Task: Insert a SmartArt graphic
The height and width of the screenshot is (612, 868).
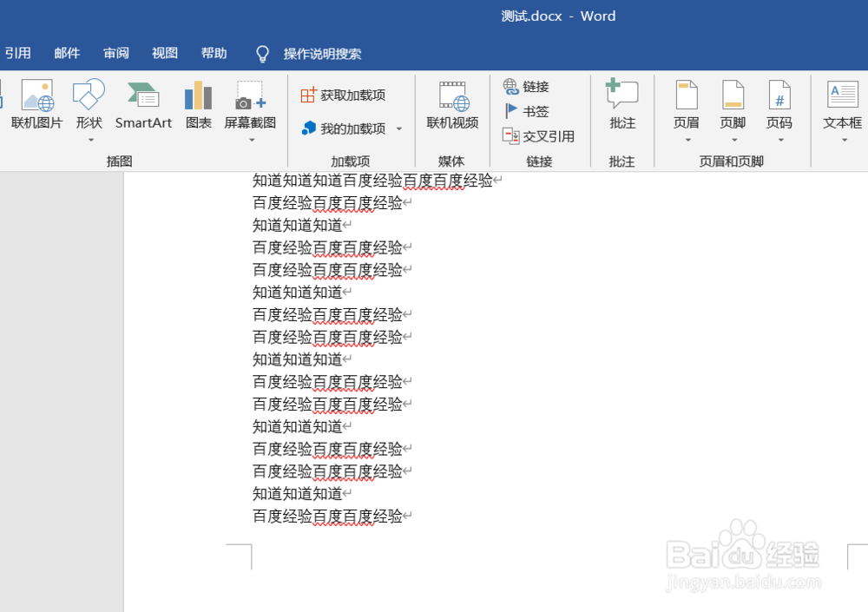Action: tap(143, 104)
